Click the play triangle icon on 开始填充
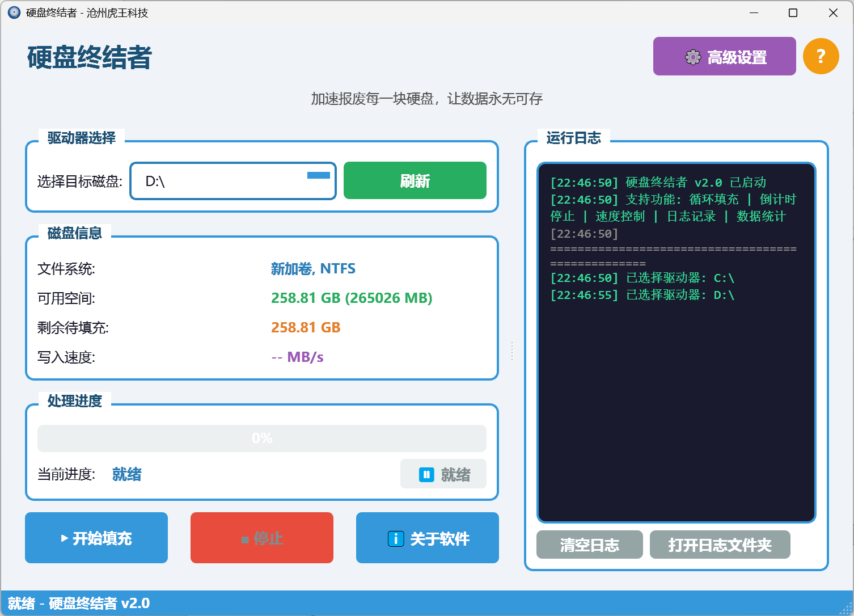Viewport: 854px width, 616px height. pyautogui.click(x=64, y=538)
